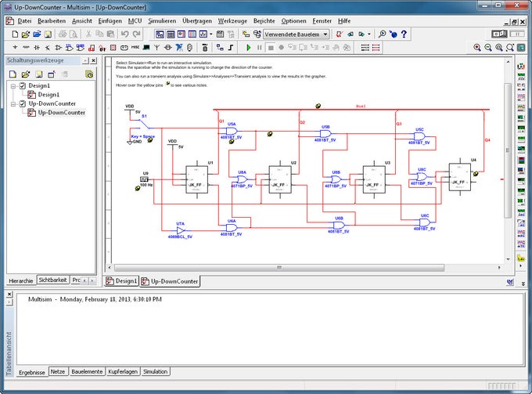Select the Up-DownCounter child schematic in tree
Viewport: 532px width, 394px height.
[61, 113]
